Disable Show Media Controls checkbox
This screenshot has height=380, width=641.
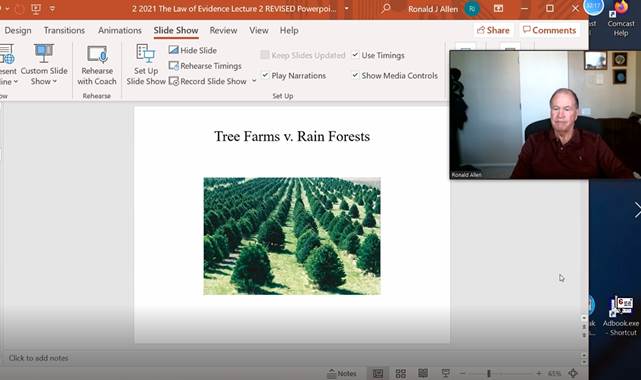tap(355, 75)
